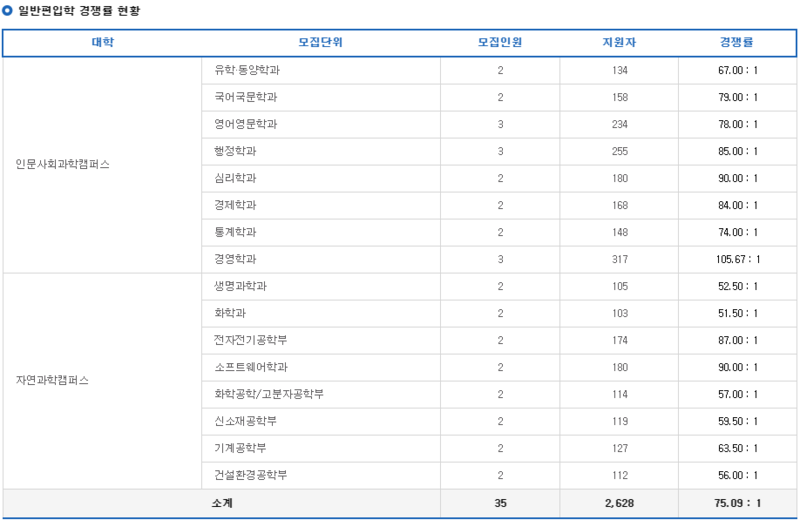
Task: Click the blue bullet icon beside the title
Action: [7, 11]
